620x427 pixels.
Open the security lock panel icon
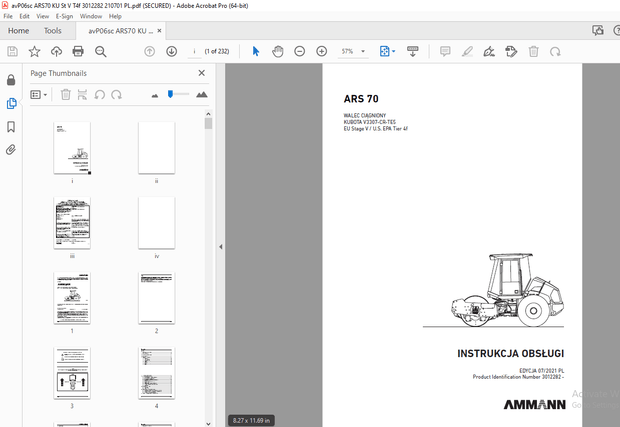point(11,80)
